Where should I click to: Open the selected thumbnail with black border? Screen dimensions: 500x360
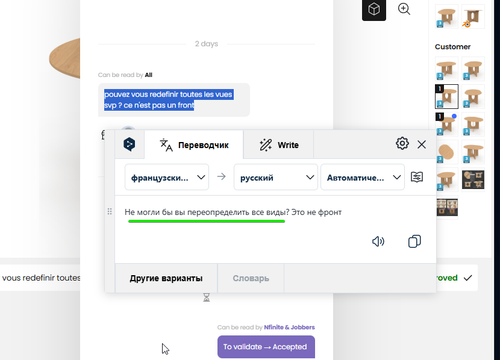point(446,96)
